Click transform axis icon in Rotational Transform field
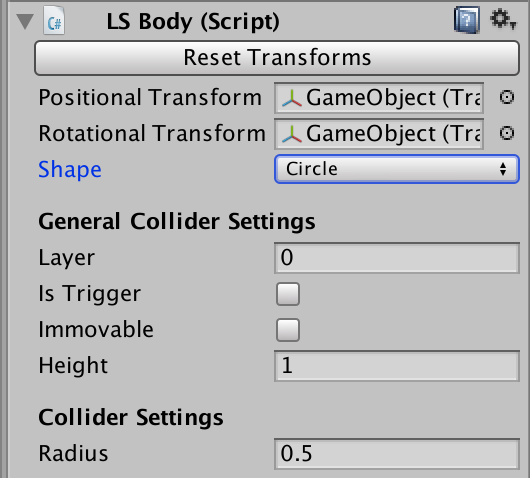The image size is (530, 478). click(x=292, y=134)
